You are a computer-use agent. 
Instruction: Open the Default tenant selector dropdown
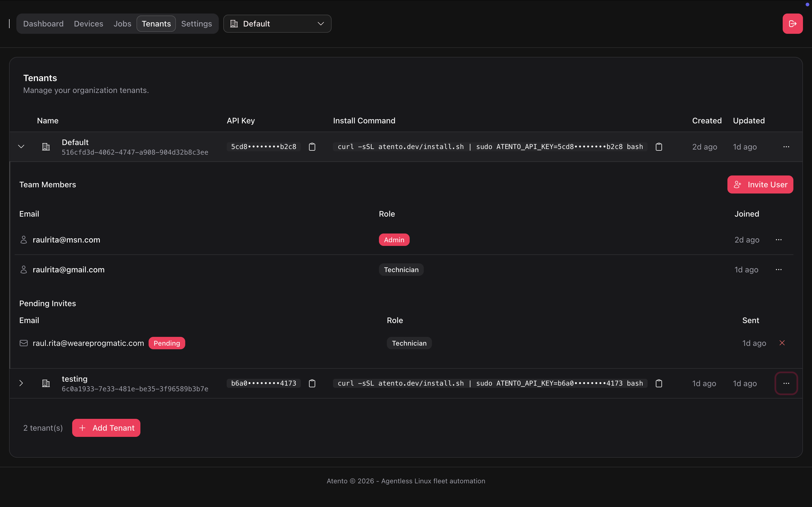[x=277, y=23]
